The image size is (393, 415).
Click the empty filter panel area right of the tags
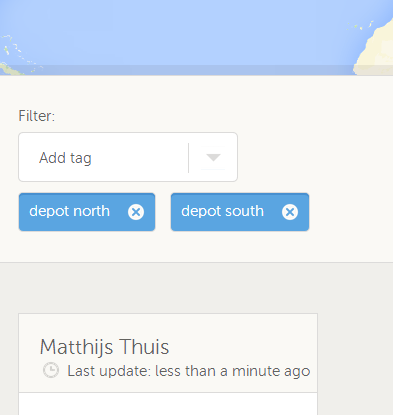point(350,212)
